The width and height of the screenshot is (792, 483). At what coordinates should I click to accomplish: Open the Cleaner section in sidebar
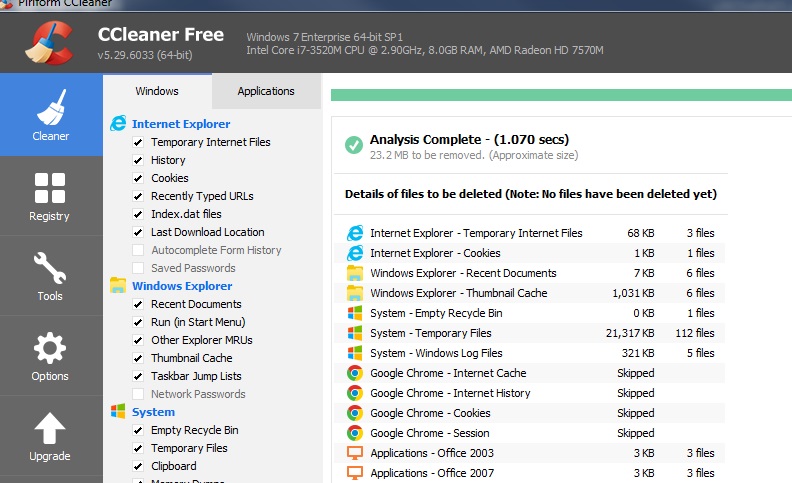click(51, 115)
